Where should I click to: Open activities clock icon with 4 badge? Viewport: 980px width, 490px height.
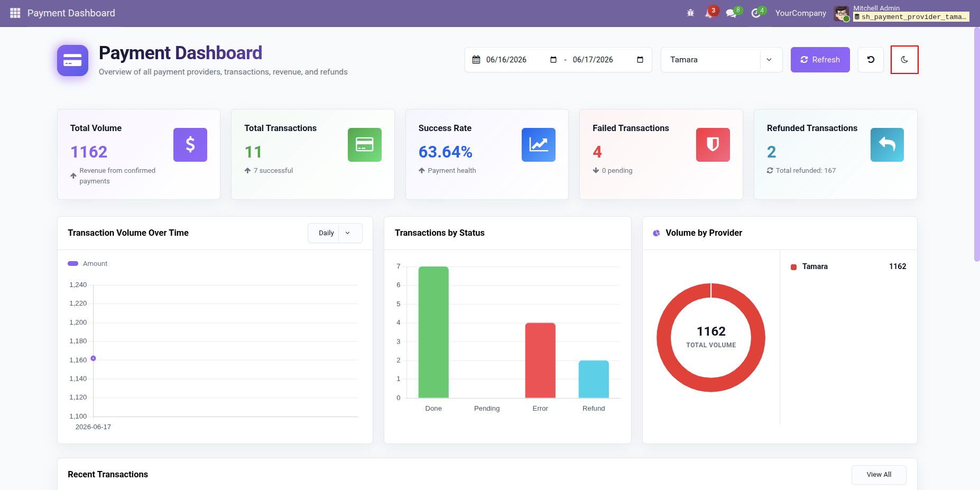[758, 12]
